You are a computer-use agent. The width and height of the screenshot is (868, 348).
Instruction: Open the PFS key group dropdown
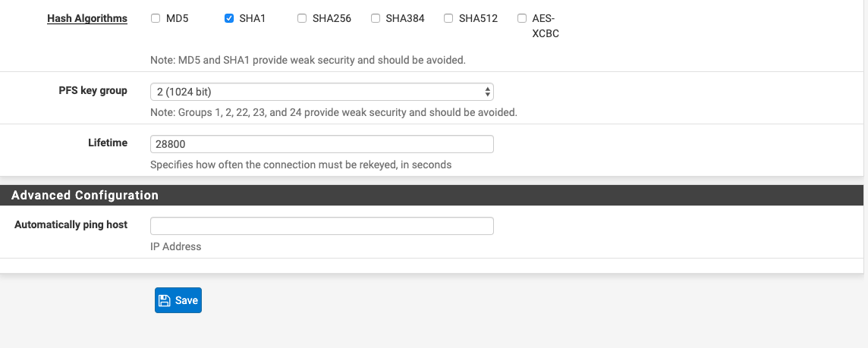(x=322, y=92)
